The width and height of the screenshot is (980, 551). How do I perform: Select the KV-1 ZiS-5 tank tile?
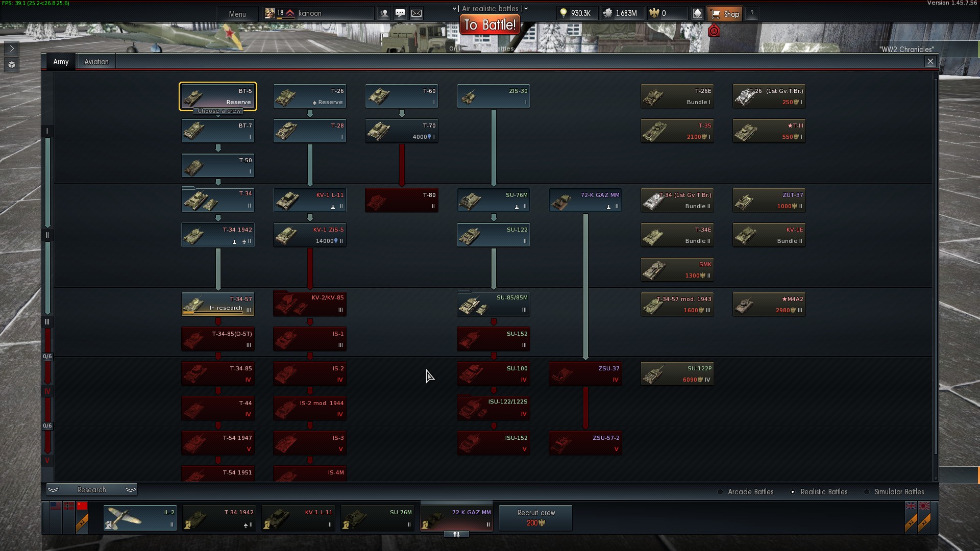coord(310,235)
